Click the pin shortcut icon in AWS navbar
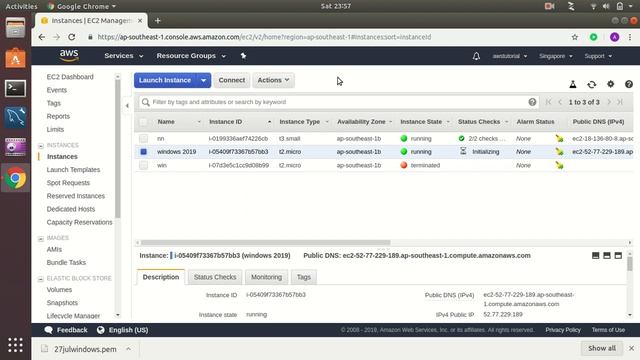This screenshot has width=640, height=360. point(243,56)
